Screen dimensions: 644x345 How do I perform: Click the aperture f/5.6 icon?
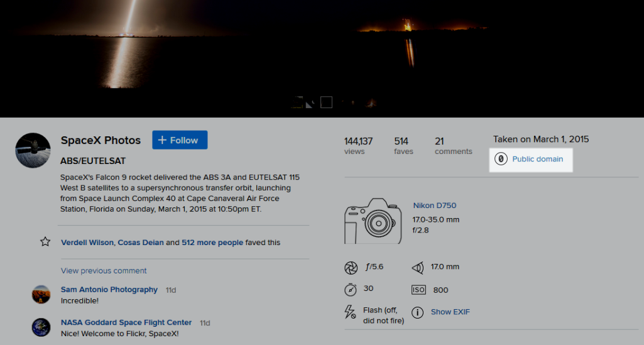351,268
